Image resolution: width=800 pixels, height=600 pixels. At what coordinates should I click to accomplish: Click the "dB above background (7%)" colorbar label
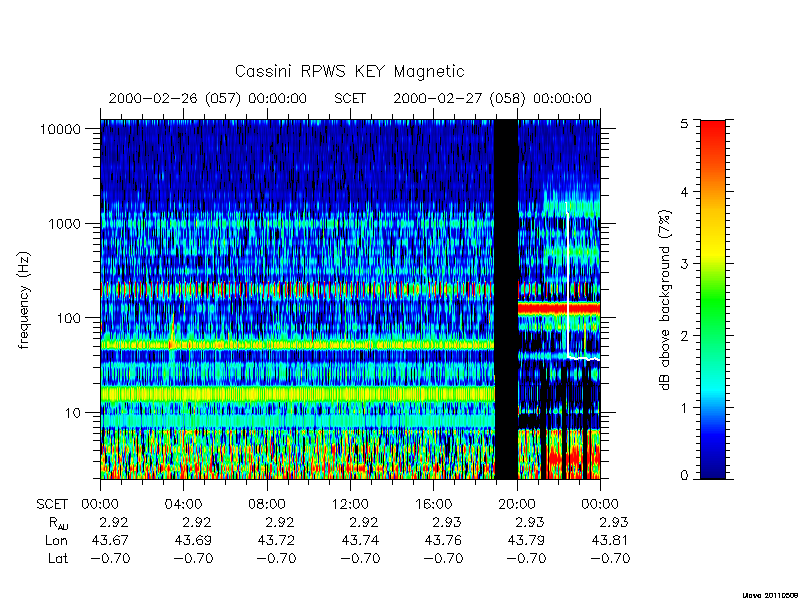pyautogui.click(x=665, y=300)
